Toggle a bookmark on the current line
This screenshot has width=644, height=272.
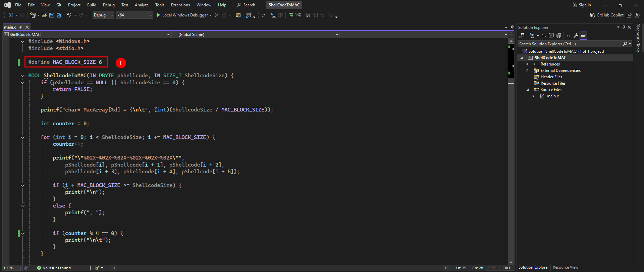click(x=308, y=15)
